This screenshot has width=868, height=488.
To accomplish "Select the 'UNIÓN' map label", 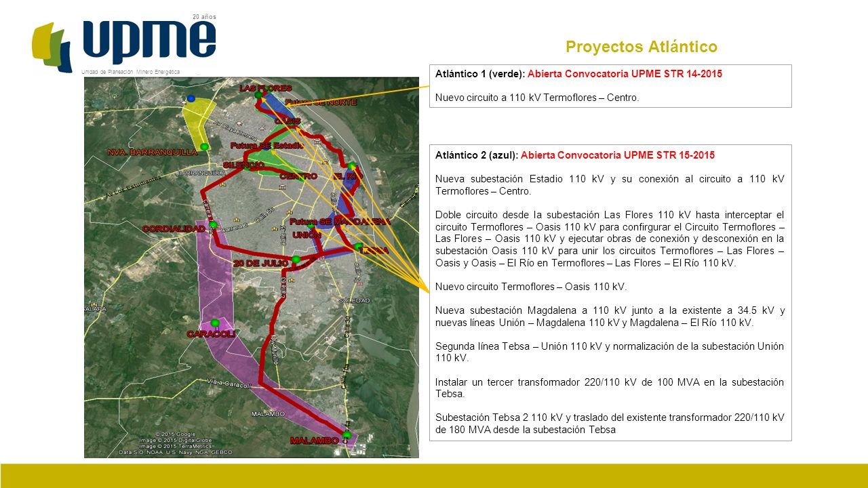I will point(307,235).
